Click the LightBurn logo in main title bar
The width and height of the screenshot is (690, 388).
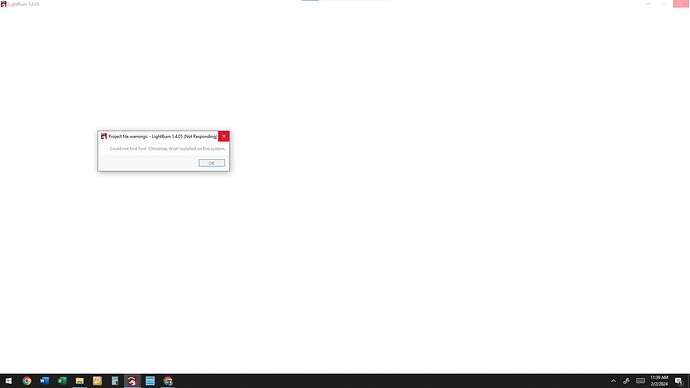click(4, 4)
